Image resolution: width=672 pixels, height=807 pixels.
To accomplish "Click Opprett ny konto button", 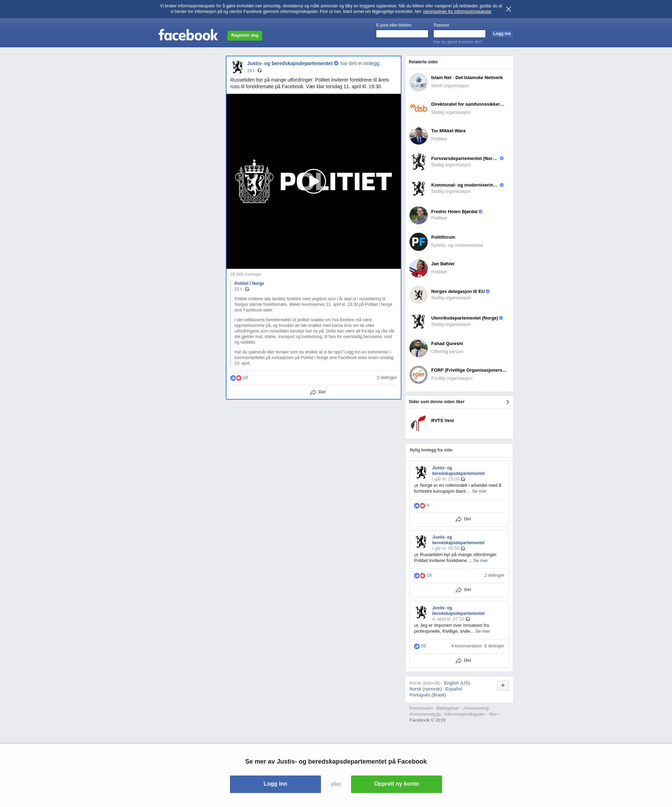I will [x=396, y=784].
